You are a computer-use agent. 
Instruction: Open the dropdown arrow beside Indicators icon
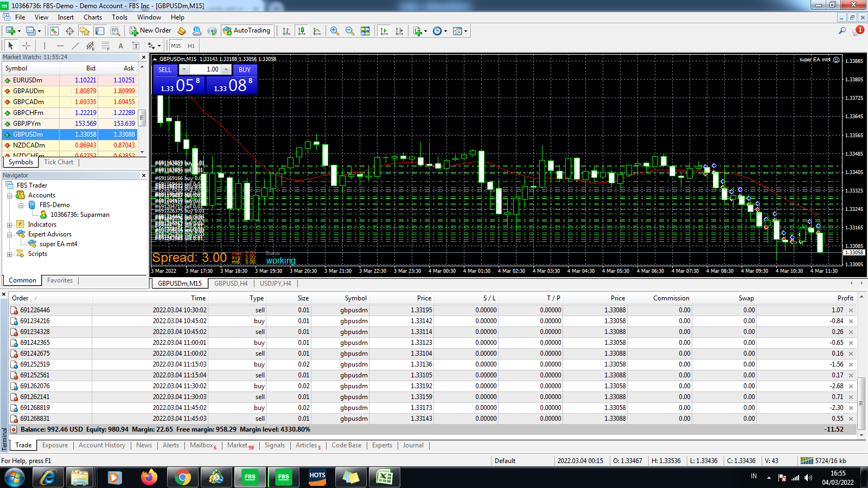click(x=426, y=31)
